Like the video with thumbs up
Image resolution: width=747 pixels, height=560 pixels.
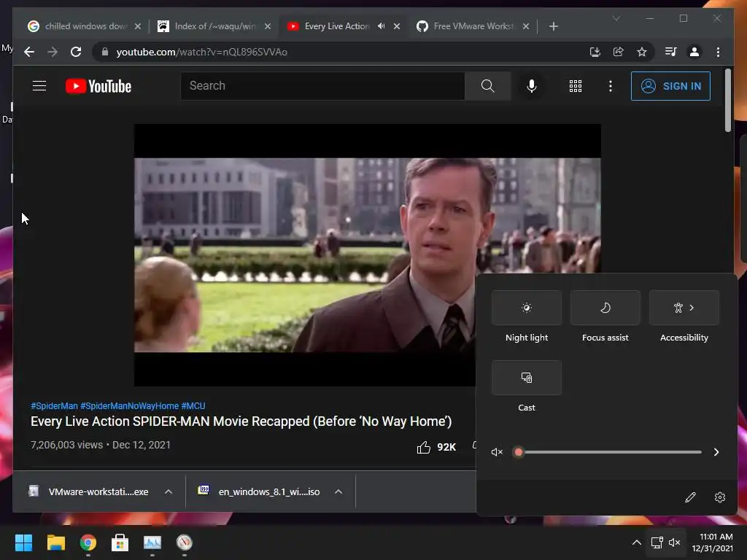[x=424, y=447]
